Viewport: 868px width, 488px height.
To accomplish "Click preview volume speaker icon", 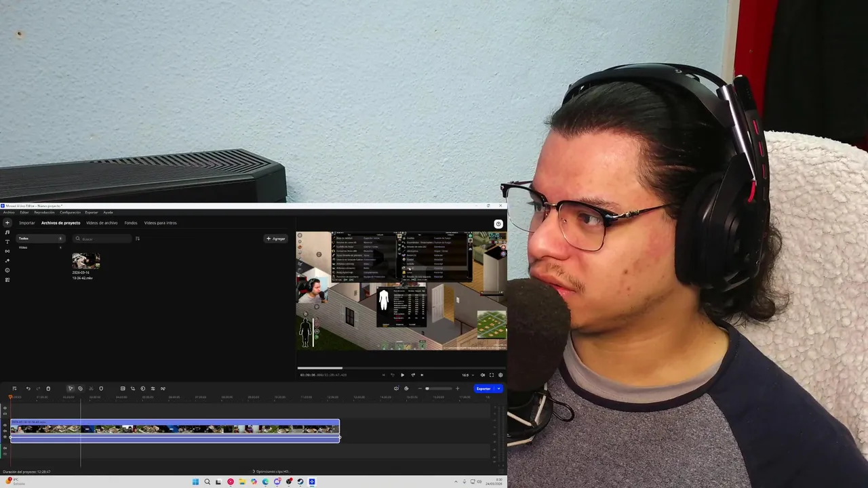I will click(483, 375).
